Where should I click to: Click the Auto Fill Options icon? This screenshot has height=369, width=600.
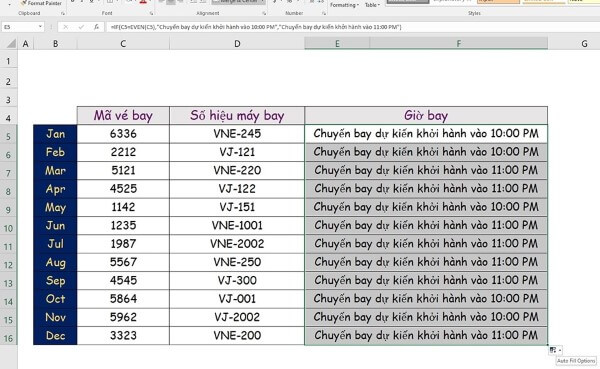tap(555, 350)
